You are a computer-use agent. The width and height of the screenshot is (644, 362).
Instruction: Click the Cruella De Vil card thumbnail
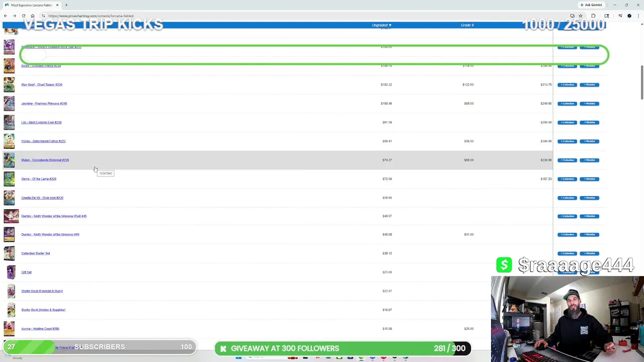pos(9,198)
